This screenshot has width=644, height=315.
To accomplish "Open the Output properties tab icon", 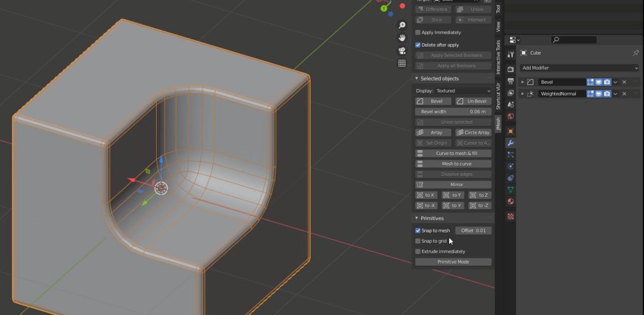I will 511,81.
